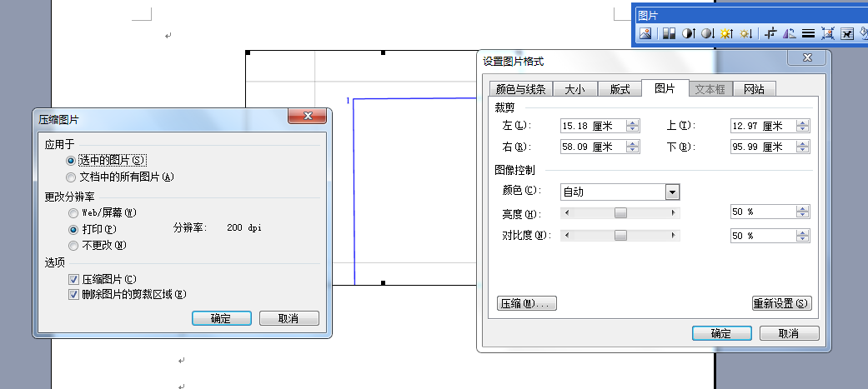868x389 pixels.
Task: Increase the 上 crop value spinner
Action: tap(803, 122)
